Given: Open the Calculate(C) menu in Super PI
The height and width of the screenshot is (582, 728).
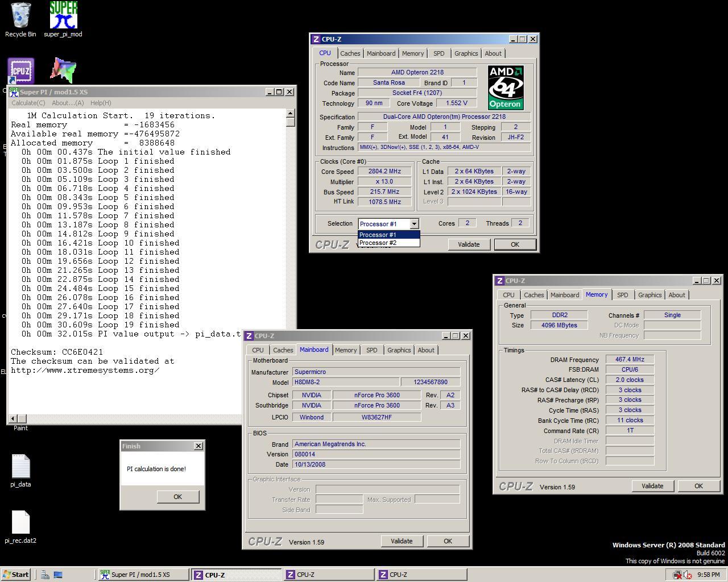Looking at the screenshot, I should click(28, 103).
